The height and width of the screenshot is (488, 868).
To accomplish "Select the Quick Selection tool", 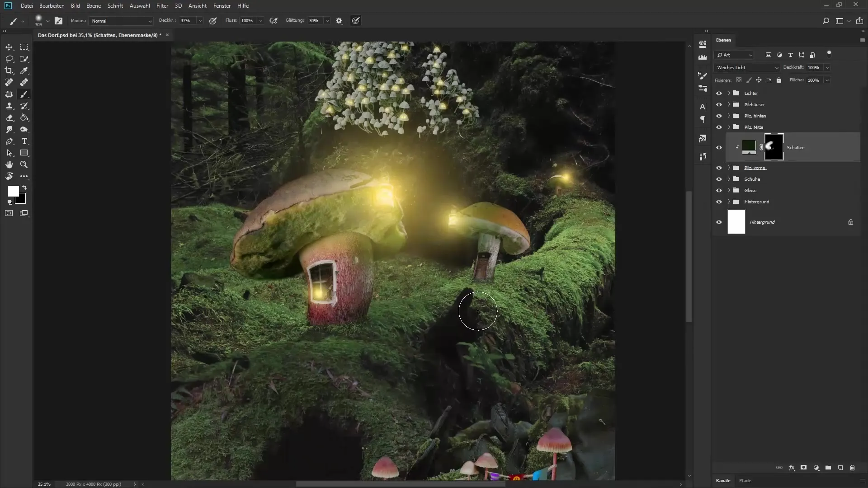I will point(24,59).
